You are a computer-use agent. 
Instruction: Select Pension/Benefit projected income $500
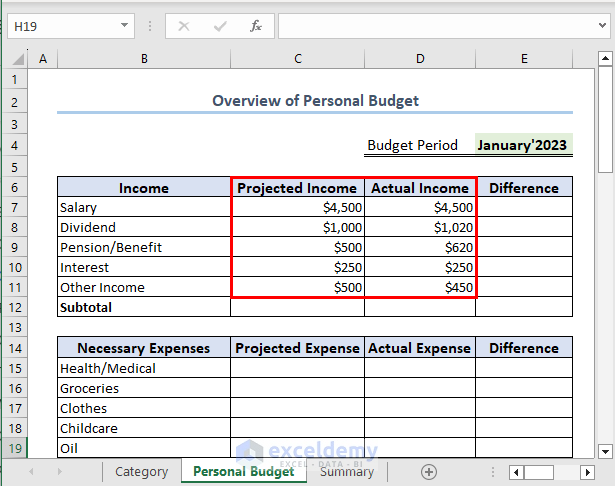click(x=298, y=247)
